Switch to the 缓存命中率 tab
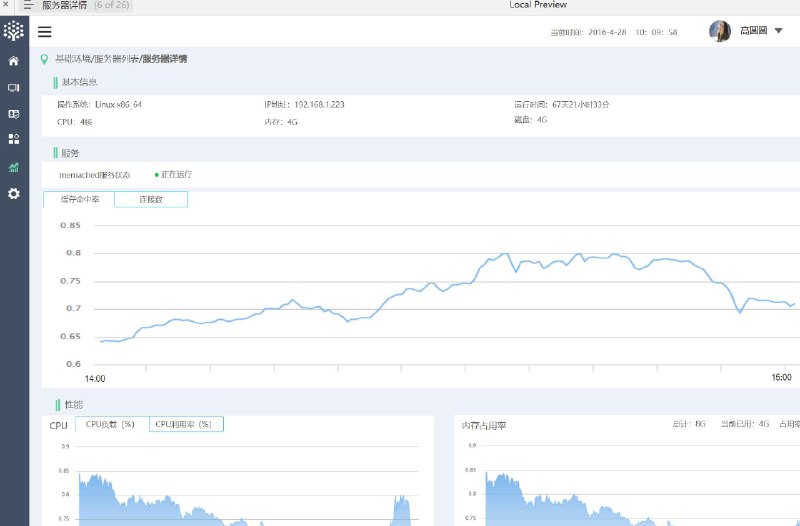The height and width of the screenshot is (526, 800). click(x=79, y=199)
